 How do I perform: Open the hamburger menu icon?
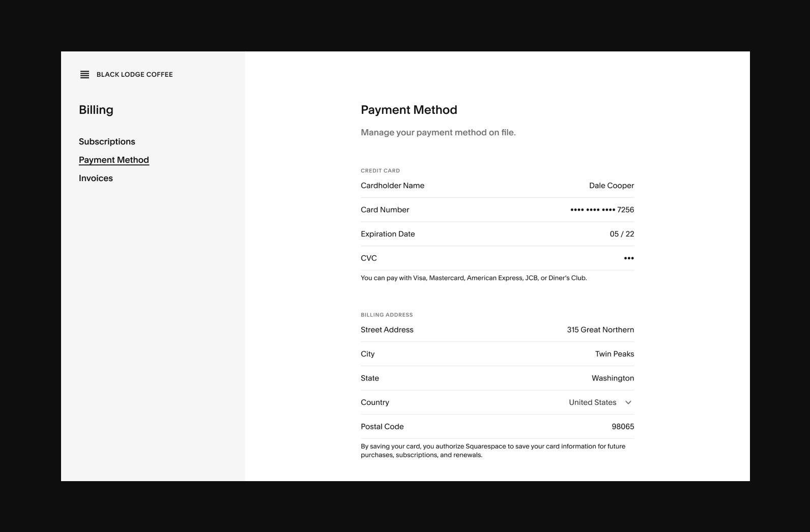[84, 75]
